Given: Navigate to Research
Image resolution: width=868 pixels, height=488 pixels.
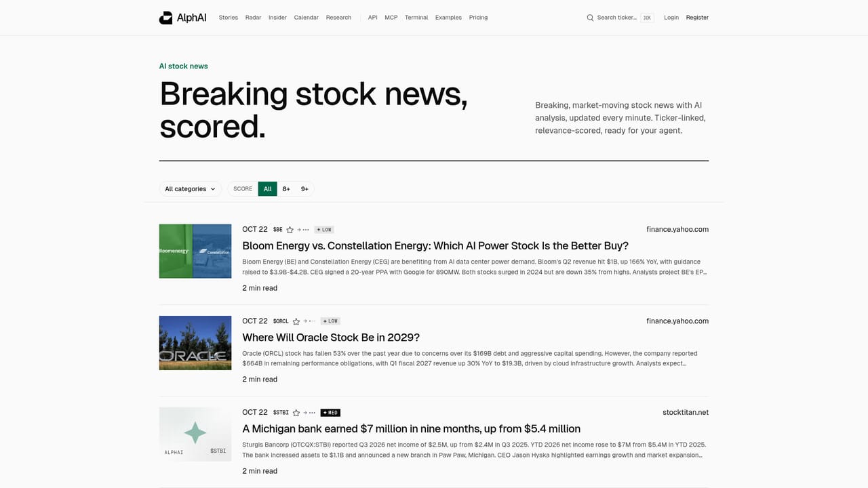Looking at the screenshot, I should (x=338, y=18).
